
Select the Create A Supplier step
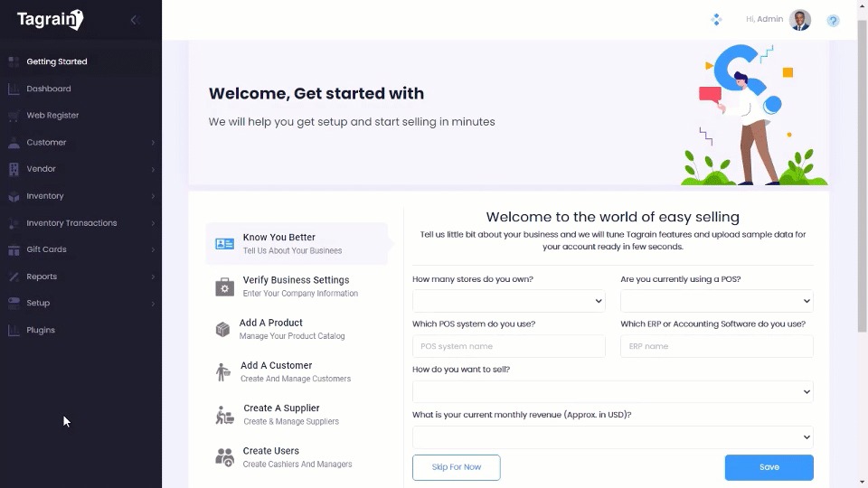(281, 415)
